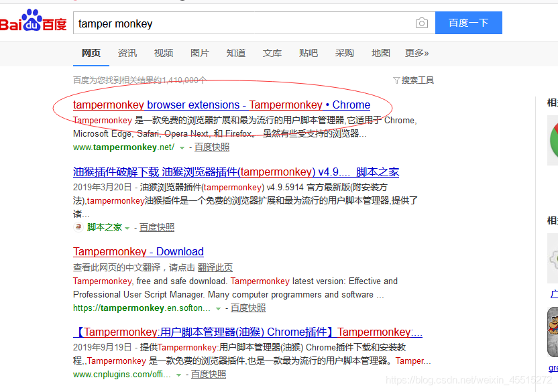The image size is (558, 392).
Task: Open 百度快照 for cnplugins result
Action: point(209,374)
